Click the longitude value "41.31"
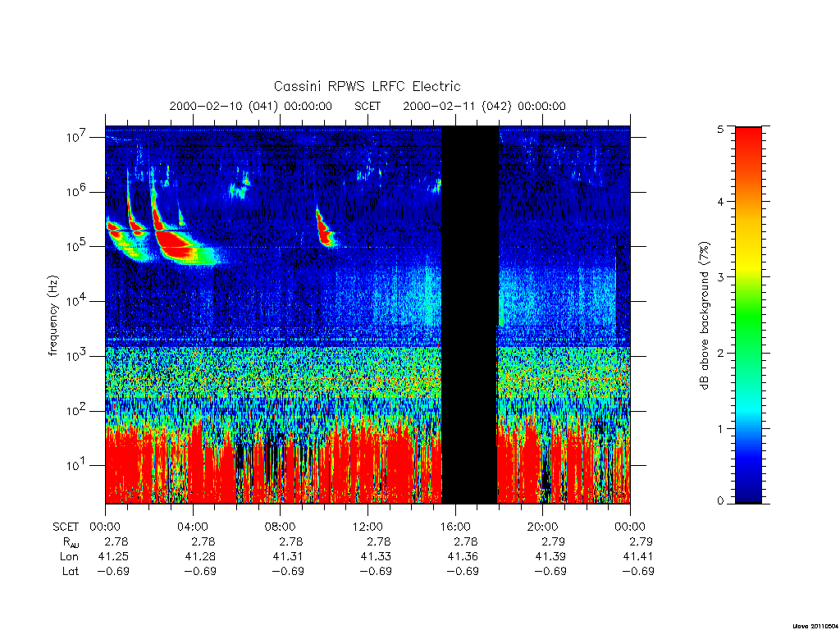Image resolution: width=840 pixels, height=630 pixels. (x=288, y=557)
